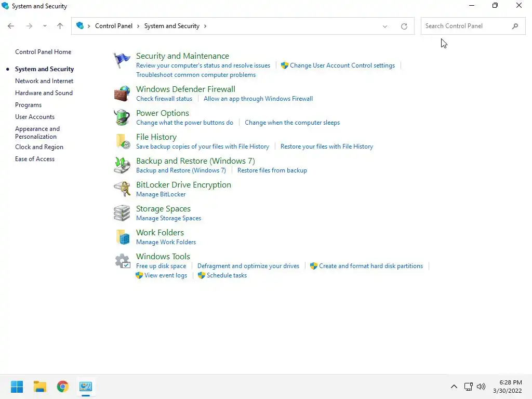Expand chevron before Control Panel breadcrumb
This screenshot has height=399, width=532.
pyautogui.click(x=89, y=26)
